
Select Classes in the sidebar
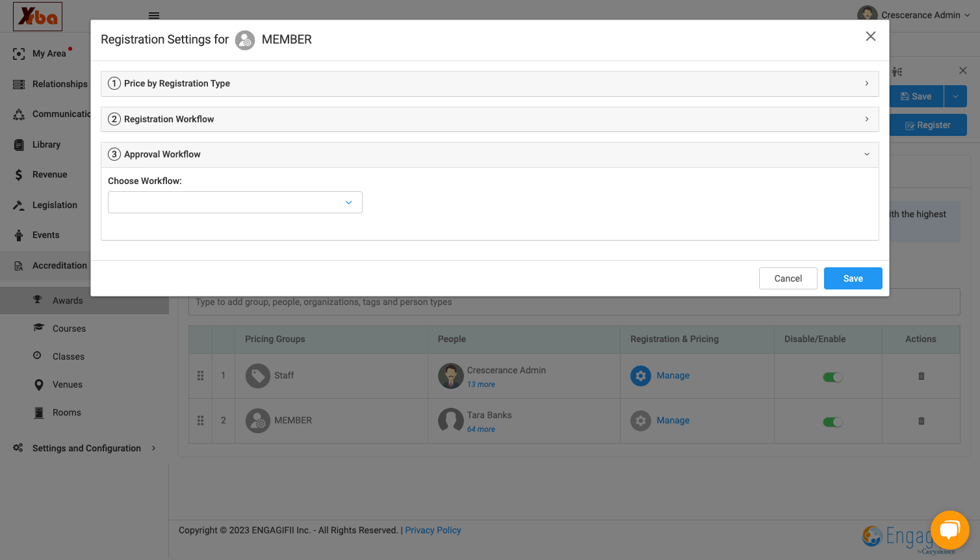68,356
